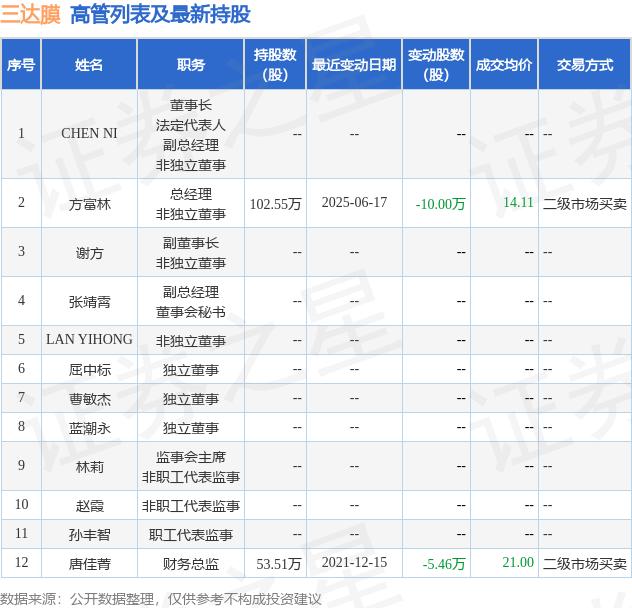Select the 最近变动日期 column header

354,65
